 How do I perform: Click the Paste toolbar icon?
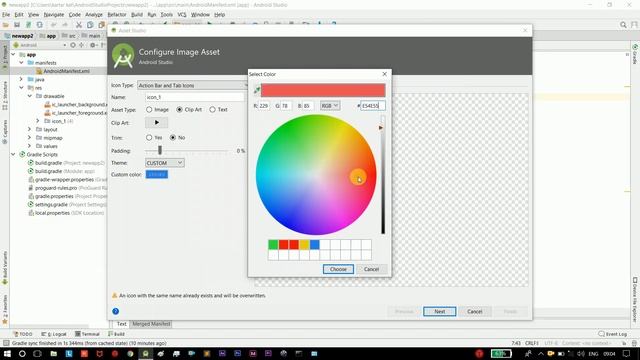pos(101,25)
